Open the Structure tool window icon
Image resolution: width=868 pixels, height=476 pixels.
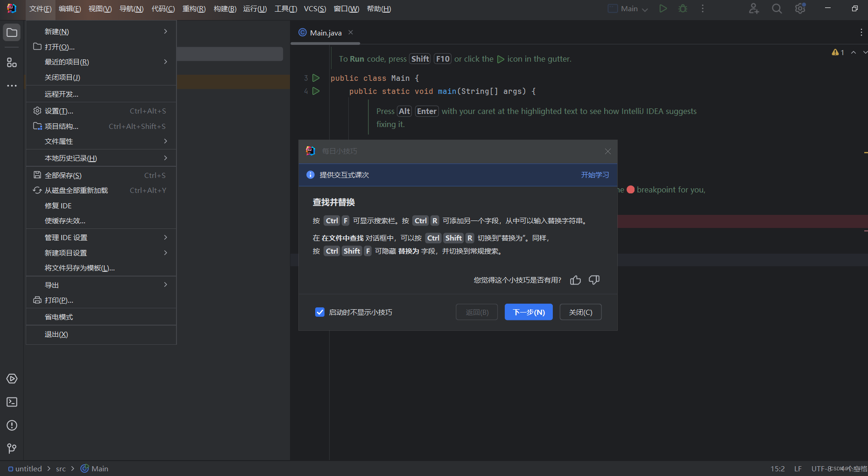click(12, 63)
